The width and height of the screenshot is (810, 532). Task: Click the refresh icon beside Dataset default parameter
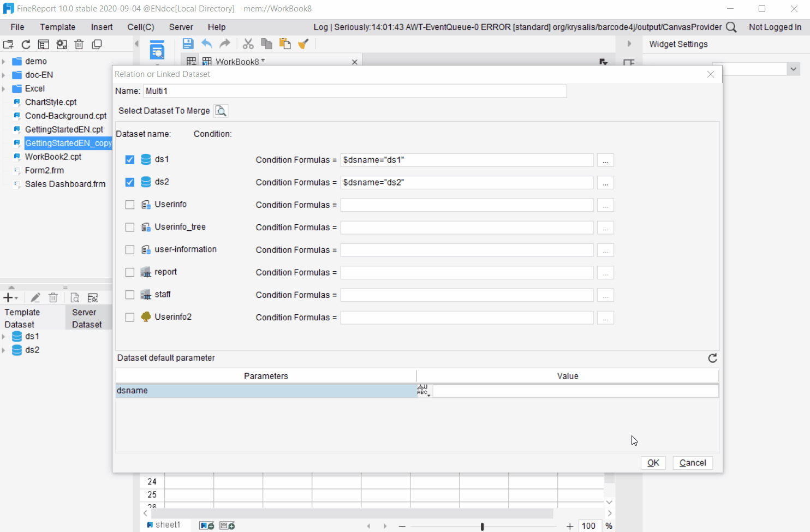712,358
